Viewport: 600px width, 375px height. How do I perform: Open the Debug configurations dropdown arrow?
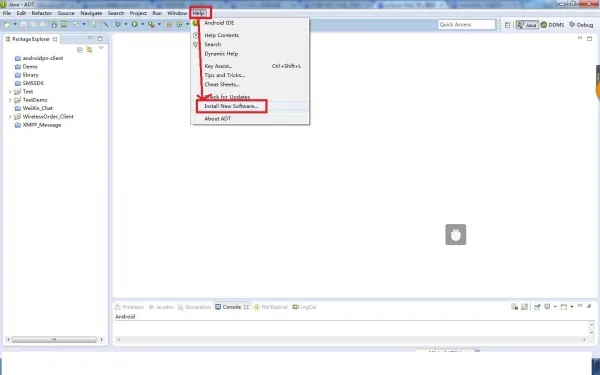126,24
